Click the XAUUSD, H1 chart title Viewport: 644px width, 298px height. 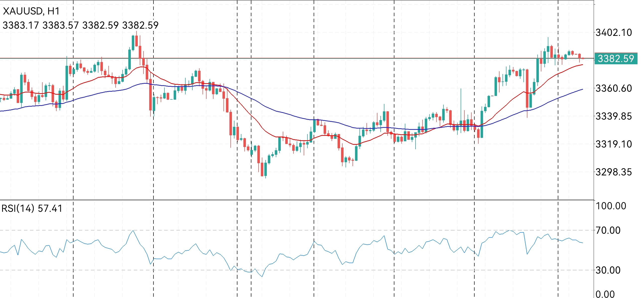pos(31,11)
